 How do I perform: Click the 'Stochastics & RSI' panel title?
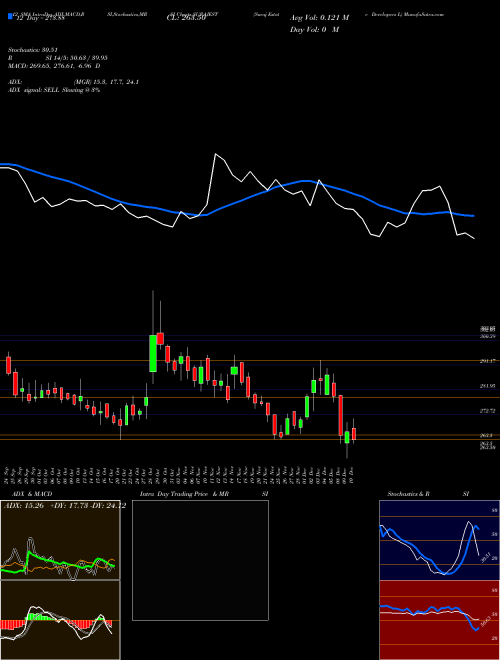coord(428,494)
